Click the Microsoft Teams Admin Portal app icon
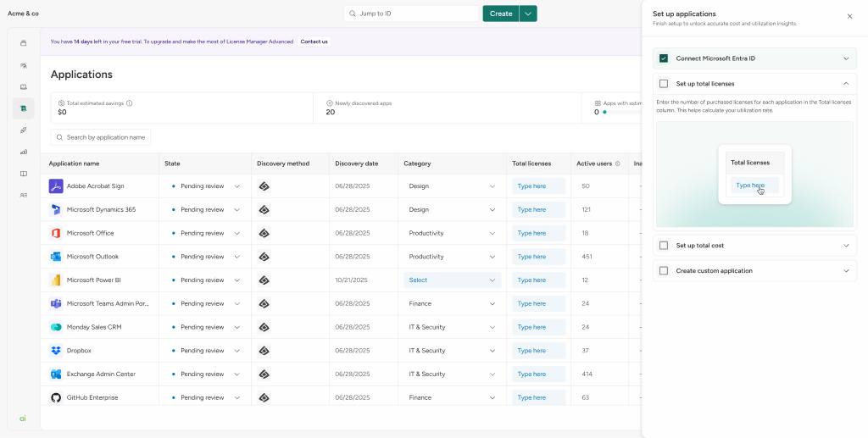Screen dimensions: 868x438 56,303
